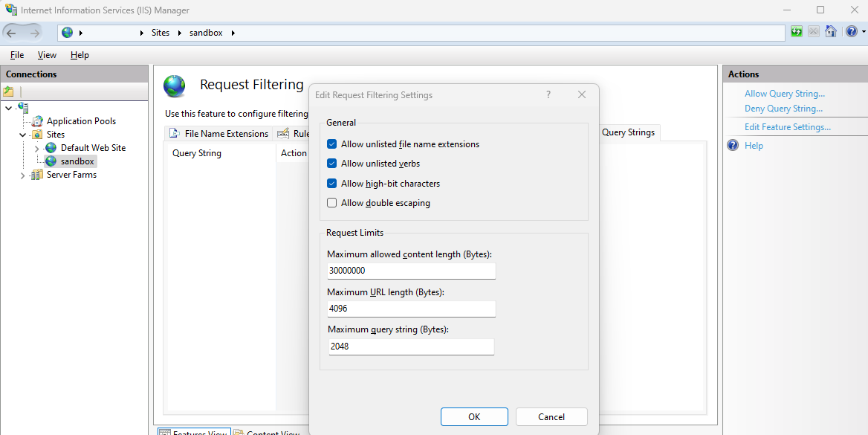The image size is (868, 435).
Task: Select the Application Pools node
Action: point(81,121)
